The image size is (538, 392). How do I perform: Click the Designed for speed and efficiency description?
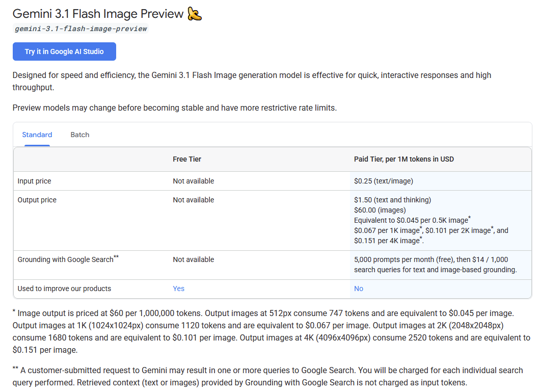tap(252, 82)
